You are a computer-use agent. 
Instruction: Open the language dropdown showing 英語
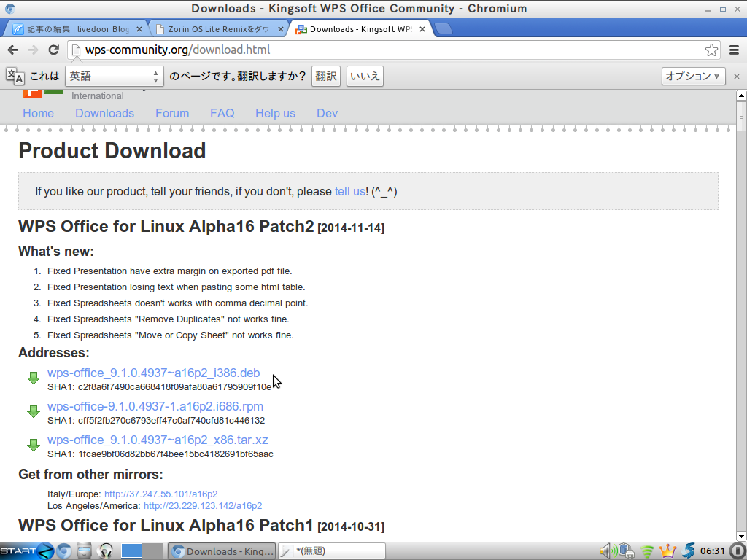point(115,76)
